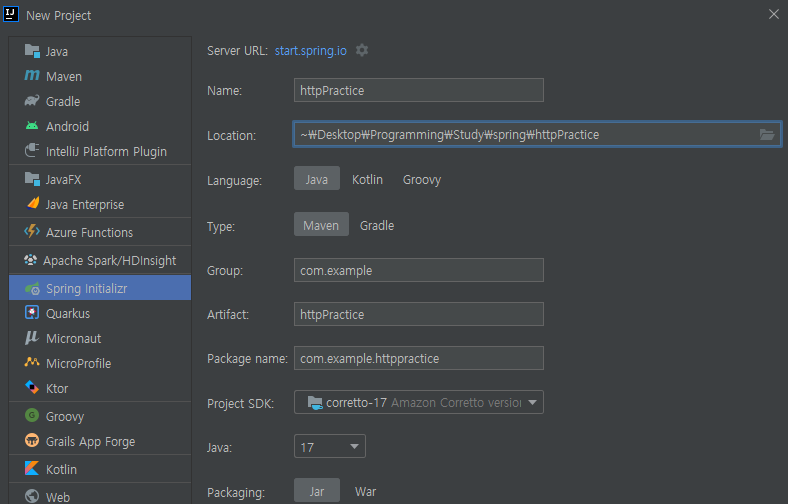Select Android in sidebar list
The image size is (788, 504).
point(100,126)
